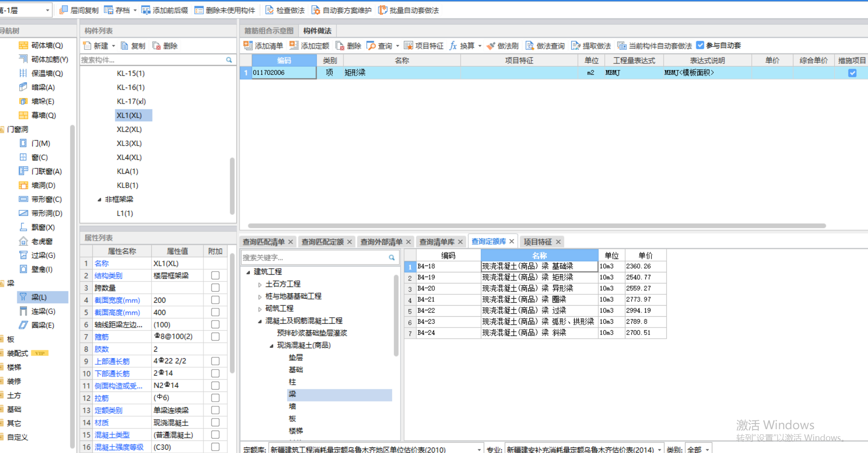The image size is (868, 453).
Task: Click 换算 fx icon
Action: 453,45
